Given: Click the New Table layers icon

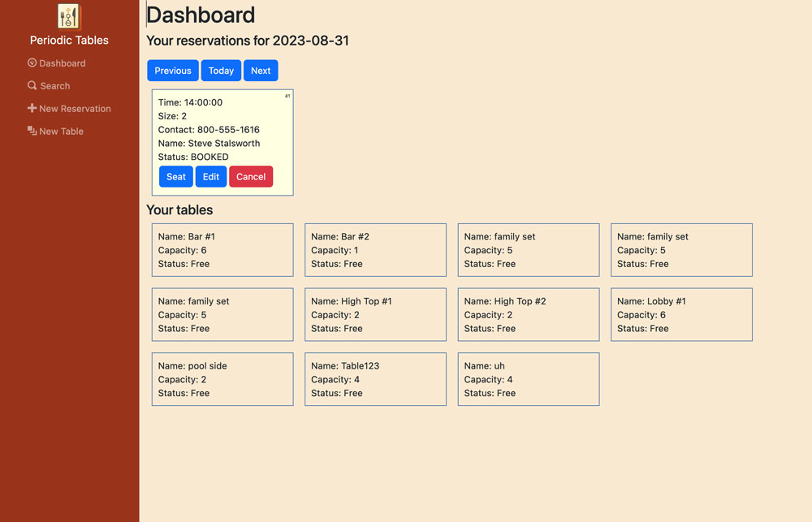Looking at the screenshot, I should point(32,131).
